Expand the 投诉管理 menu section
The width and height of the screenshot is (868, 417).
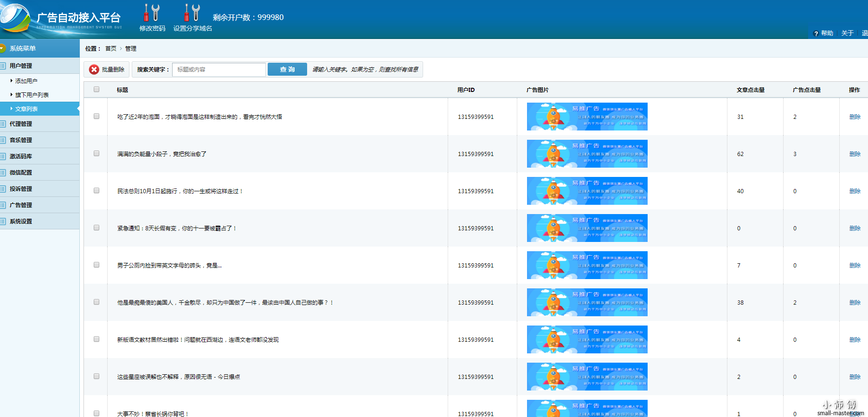tap(40, 189)
